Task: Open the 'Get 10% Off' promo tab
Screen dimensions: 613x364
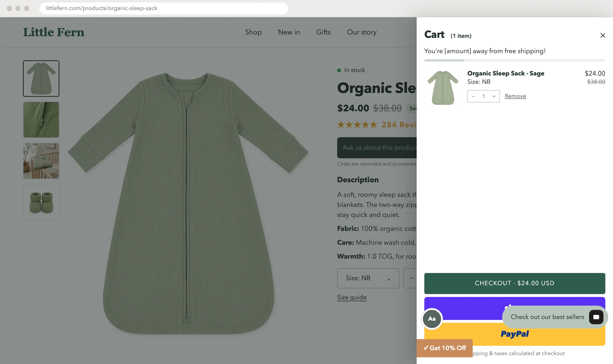Action: [x=444, y=348]
